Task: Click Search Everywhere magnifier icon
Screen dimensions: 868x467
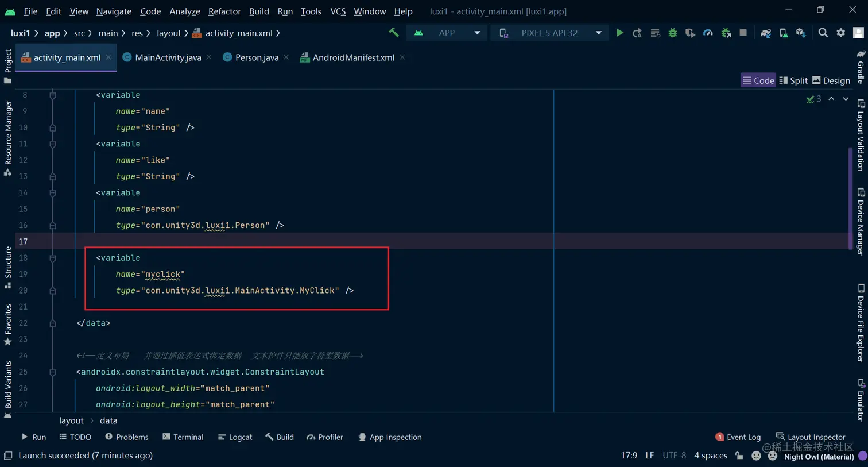Action: coord(823,33)
